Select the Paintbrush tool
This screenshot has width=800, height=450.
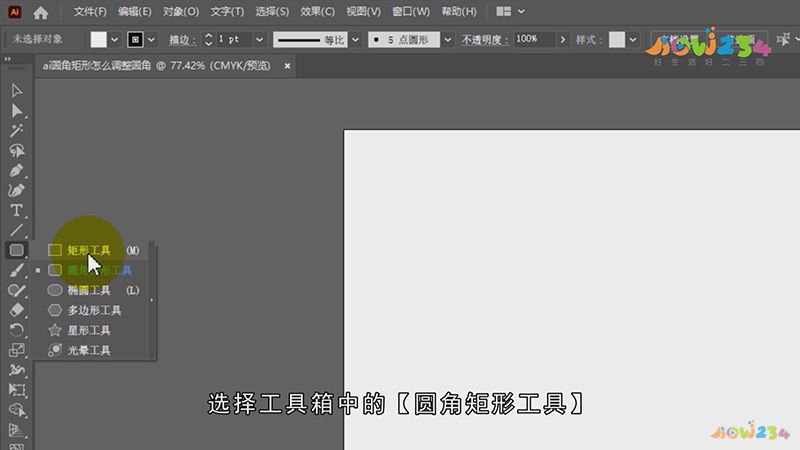(16, 270)
